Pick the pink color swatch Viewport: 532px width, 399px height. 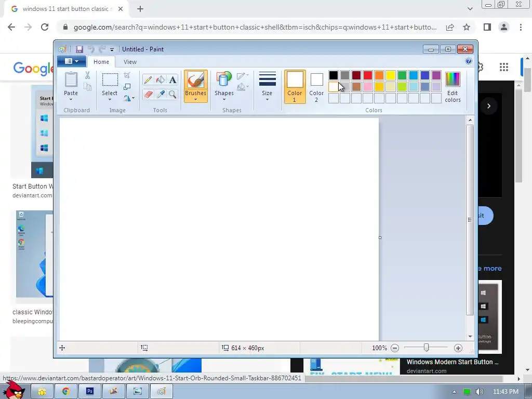point(368,87)
